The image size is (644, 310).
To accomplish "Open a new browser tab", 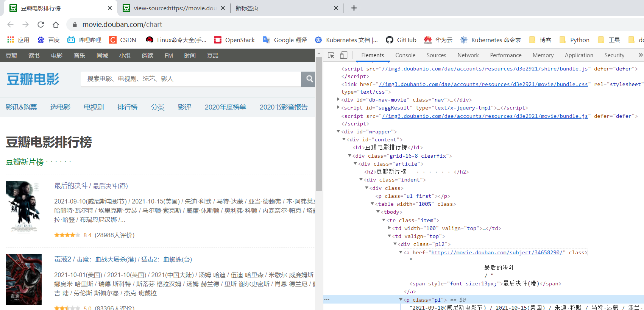I will (x=354, y=8).
